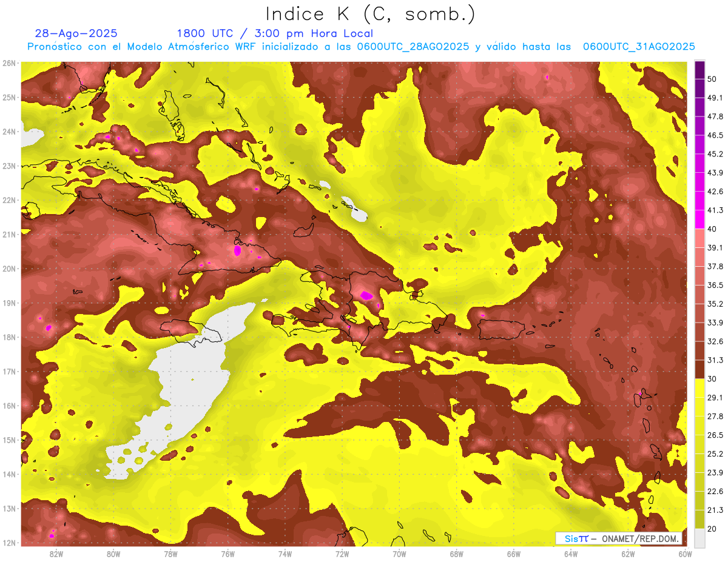Select the "28-Ago-2025" date label
The width and height of the screenshot is (728, 562).
point(76,33)
